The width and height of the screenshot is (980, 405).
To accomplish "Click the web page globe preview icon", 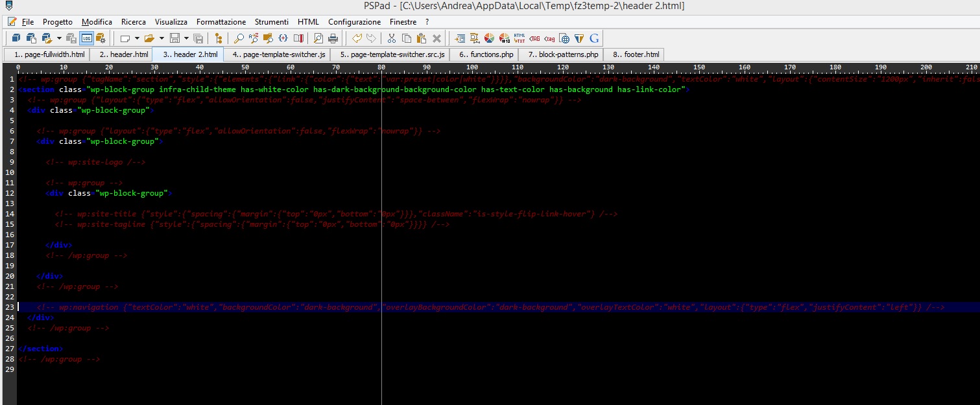I will pos(564,38).
